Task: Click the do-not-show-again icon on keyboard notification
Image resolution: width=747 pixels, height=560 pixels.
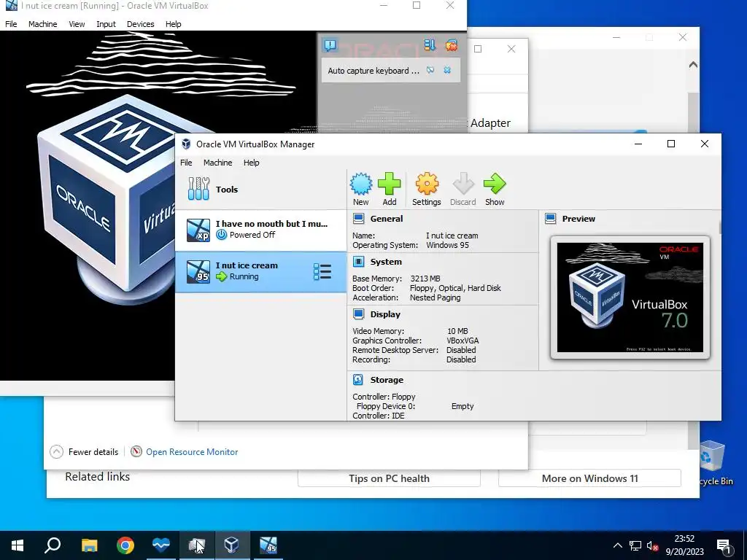Action: tap(430, 70)
